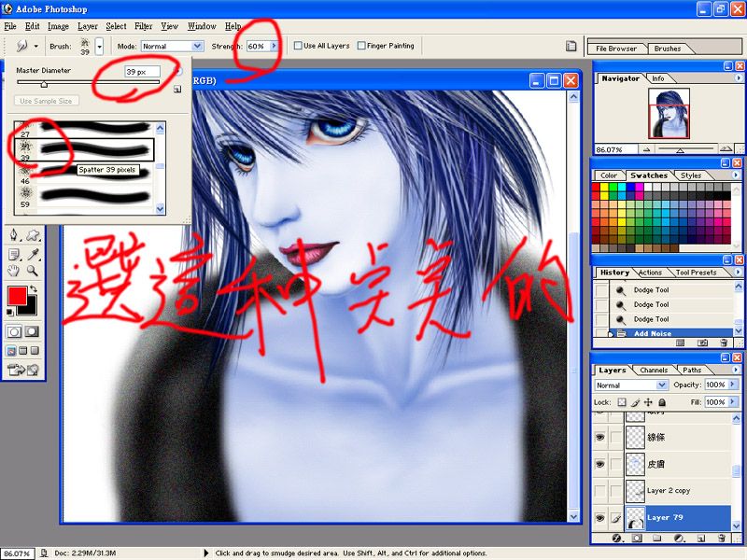Enable Finger Painting checkbox
This screenshot has width=747, height=560.
tap(361, 46)
